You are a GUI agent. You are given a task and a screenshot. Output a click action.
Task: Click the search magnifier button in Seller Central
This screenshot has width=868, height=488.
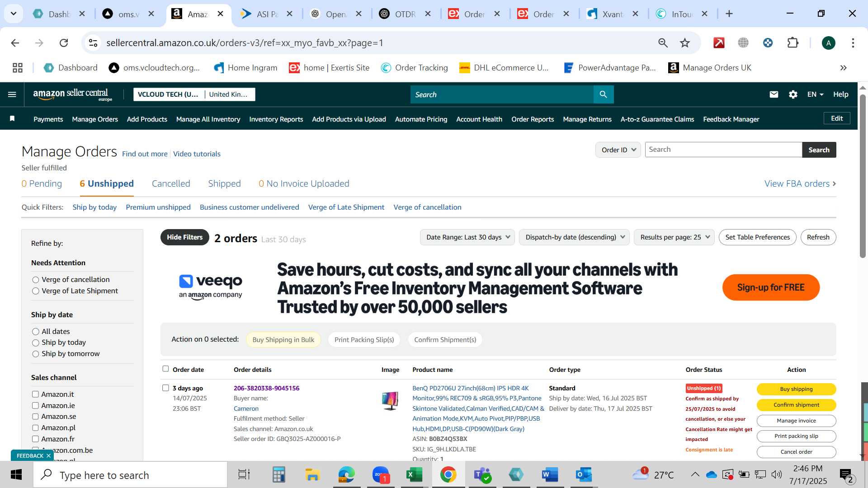tap(603, 94)
